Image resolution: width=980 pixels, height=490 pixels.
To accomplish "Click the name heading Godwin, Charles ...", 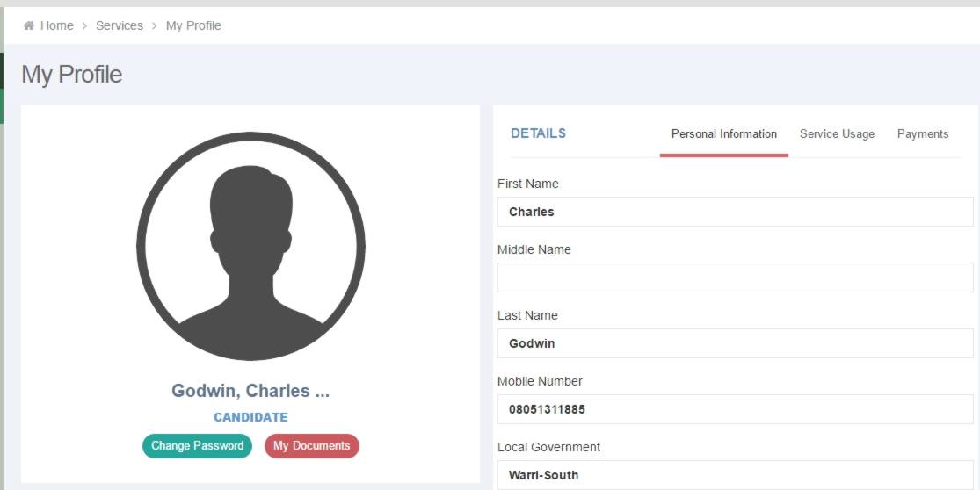I will [x=250, y=391].
